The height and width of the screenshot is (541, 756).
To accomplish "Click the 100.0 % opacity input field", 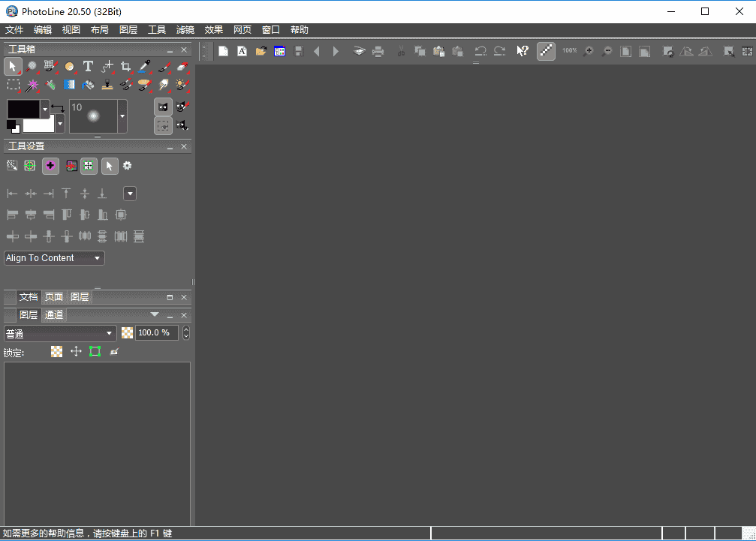I will click(156, 333).
